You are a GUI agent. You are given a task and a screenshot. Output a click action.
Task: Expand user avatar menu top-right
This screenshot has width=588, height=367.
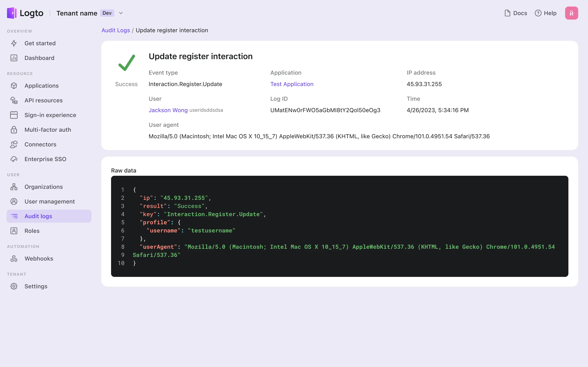(571, 13)
